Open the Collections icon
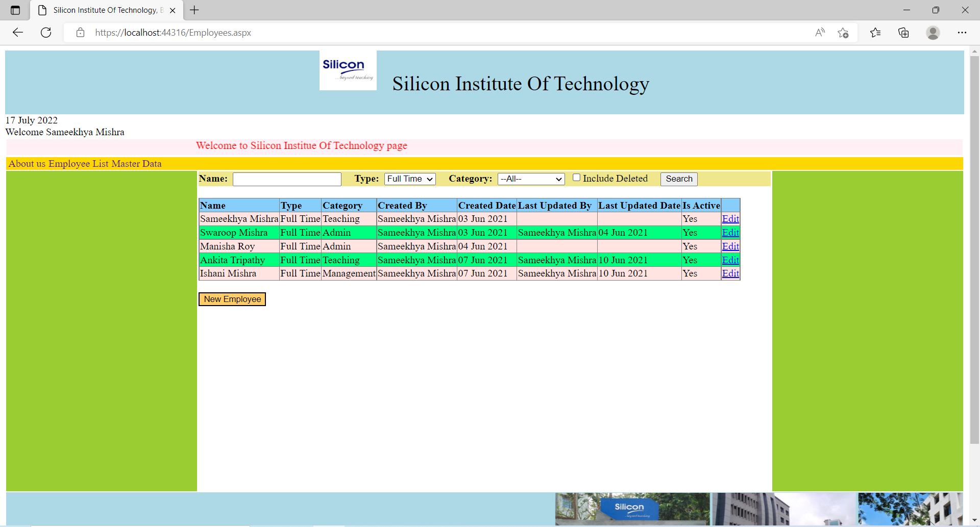Viewport: 980px width, 527px height. pyautogui.click(x=903, y=32)
